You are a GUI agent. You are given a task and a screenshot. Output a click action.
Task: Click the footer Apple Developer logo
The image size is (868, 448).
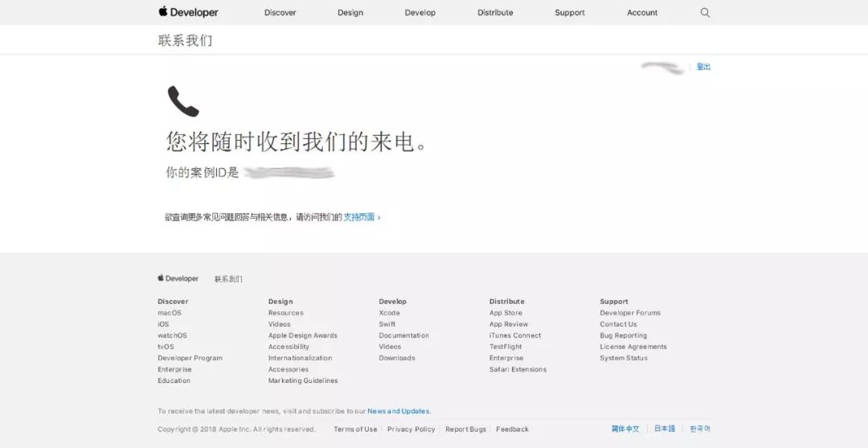point(178,278)
